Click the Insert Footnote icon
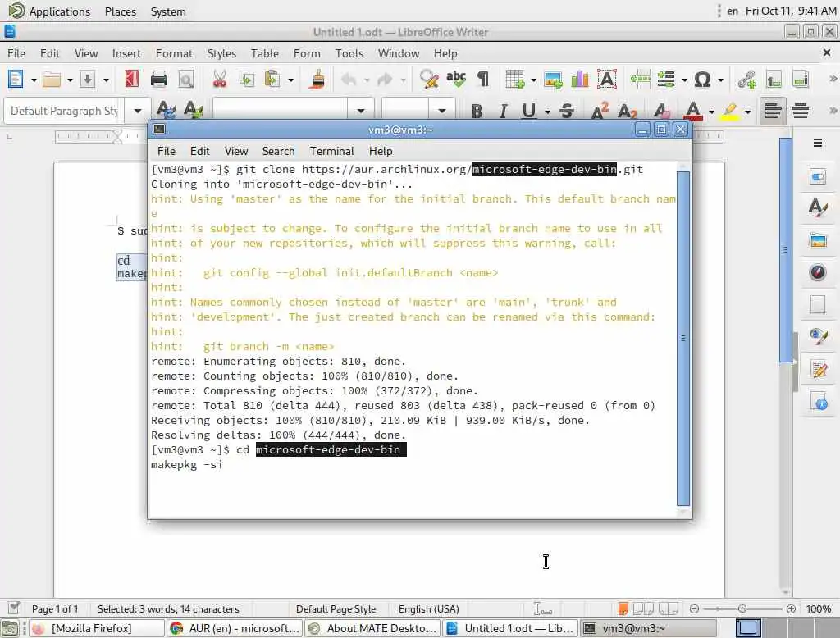This screenshot has width=840, height=638. click(774, 80)
